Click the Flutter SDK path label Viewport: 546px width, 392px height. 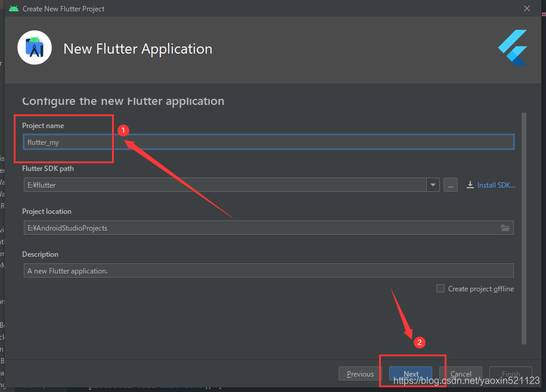click(x=48, y=169)
